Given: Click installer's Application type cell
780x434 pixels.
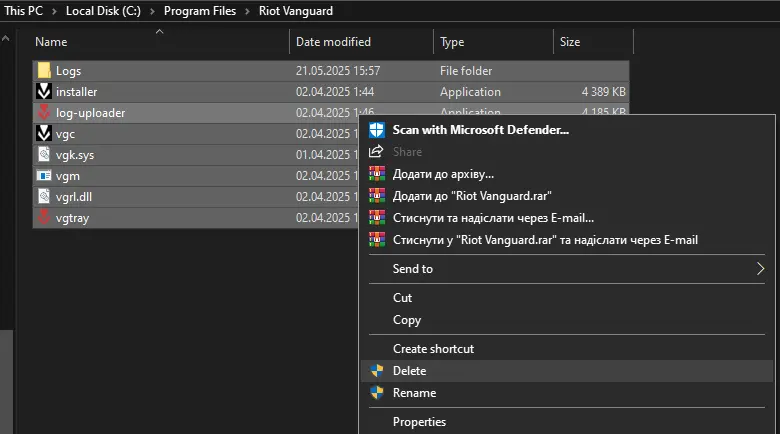Looking at the screenshot, I should (x=470, y=92).
